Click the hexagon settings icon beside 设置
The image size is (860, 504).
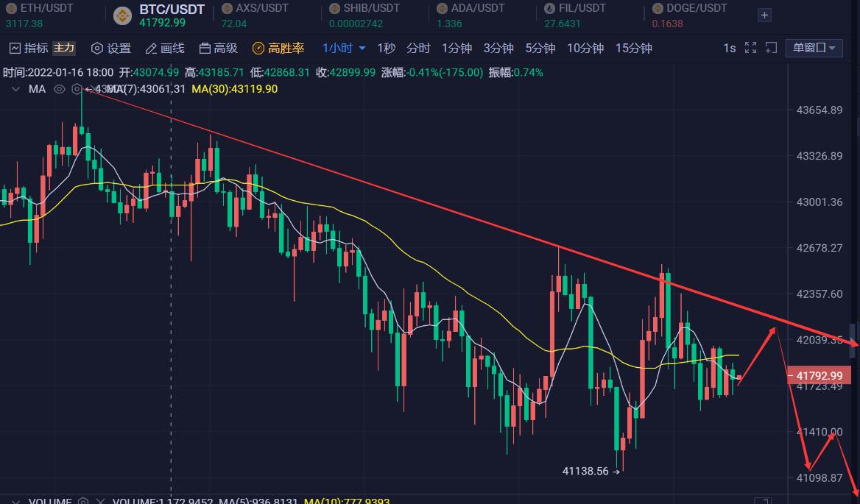click(x=97, y=49)
